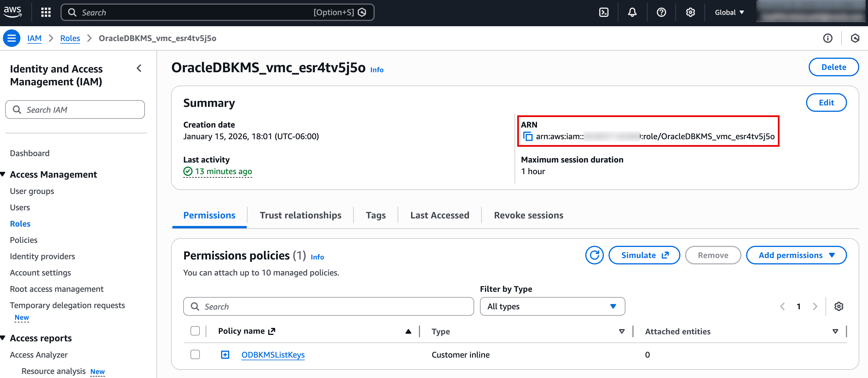Screen dimensions: 868x378
Task: Open Resource analysis in the sidebar
Action: [x=54, y=371]
